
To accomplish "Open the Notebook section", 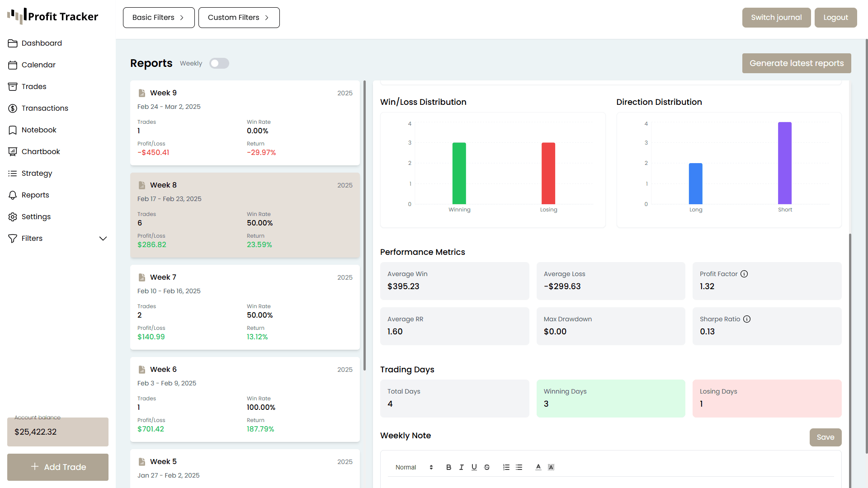I will coord(39,130).
